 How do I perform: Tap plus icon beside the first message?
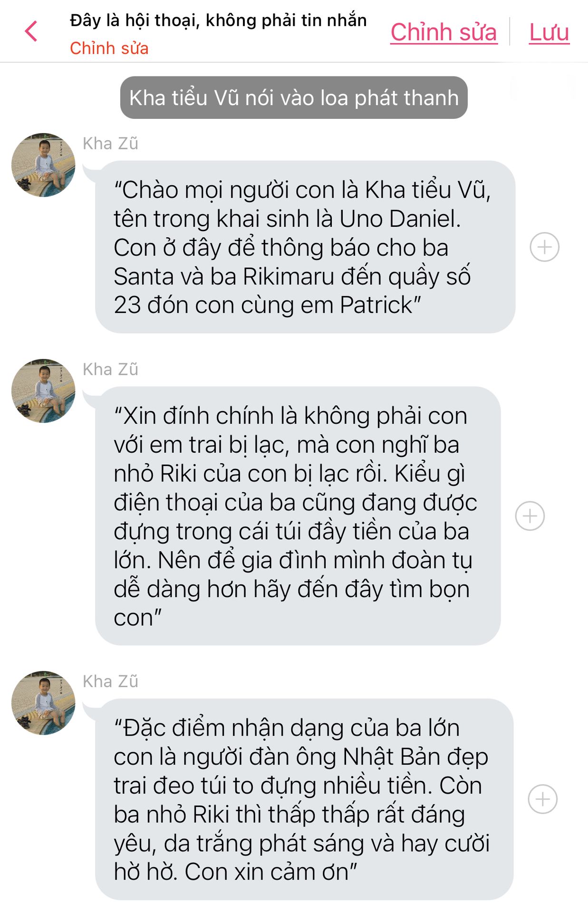point(544,247)
